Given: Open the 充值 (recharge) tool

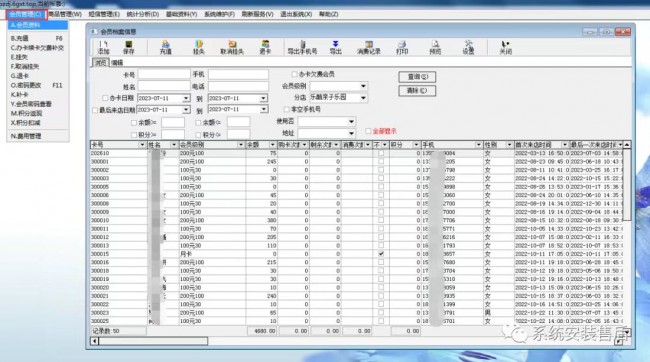Looking at the screenshot, I should point(165,47).
